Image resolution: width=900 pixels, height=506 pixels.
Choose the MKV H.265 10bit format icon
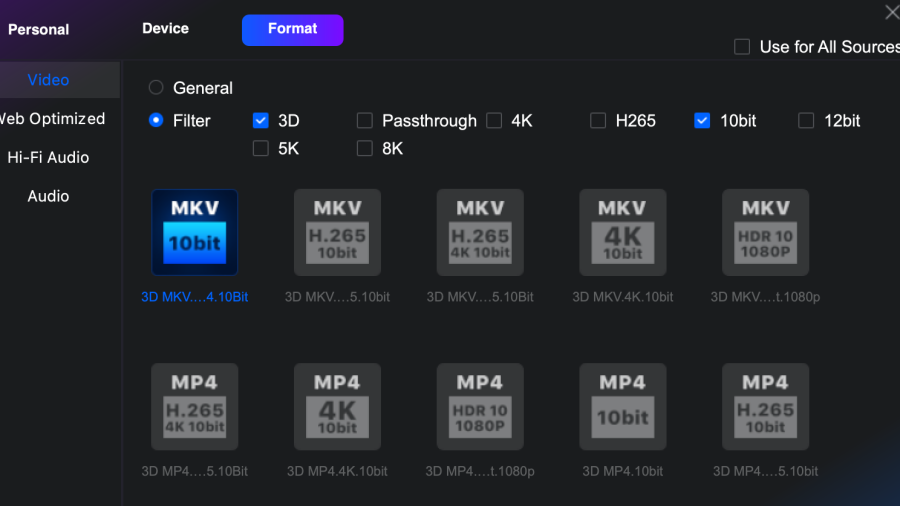click(337, 232)
